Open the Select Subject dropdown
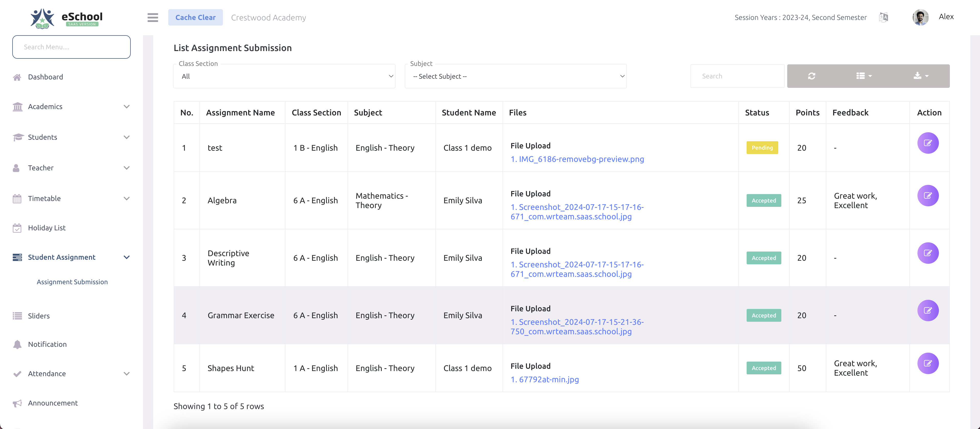The width and height of the screenshot is (980, 429). tap(516, 76)
